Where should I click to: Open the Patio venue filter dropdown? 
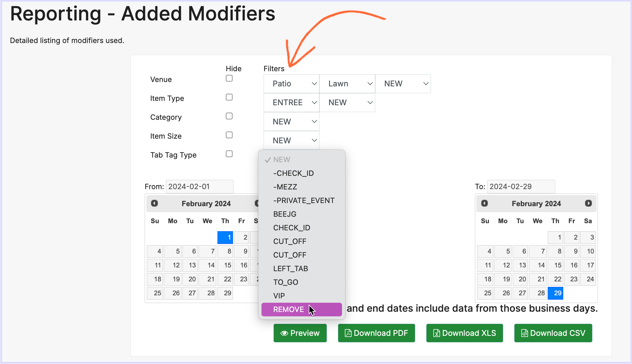(291, 84)
